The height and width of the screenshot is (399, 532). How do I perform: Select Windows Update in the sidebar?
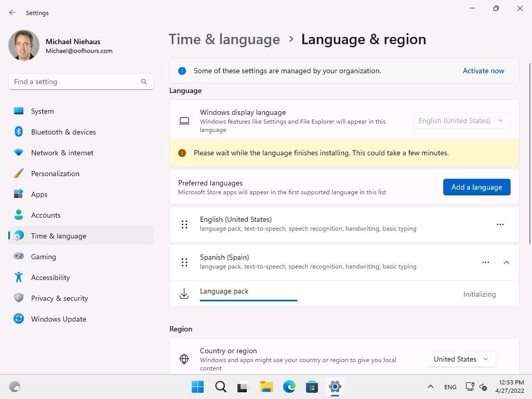pyautogui.click(x=58, y=318)
